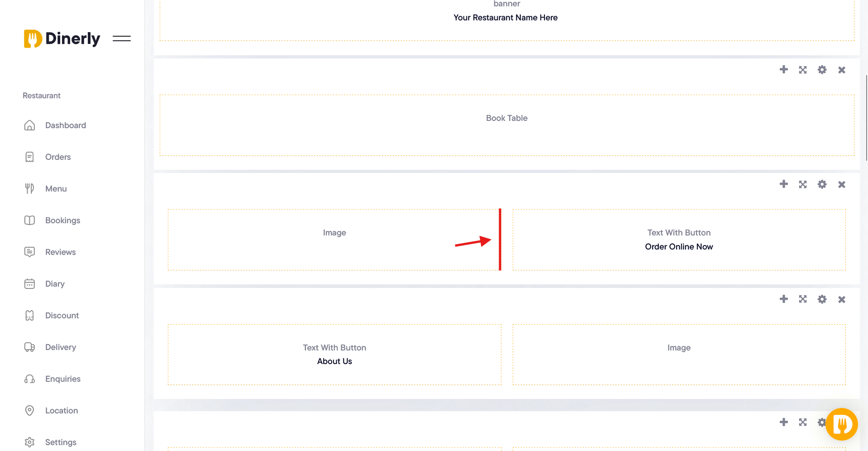868x451 pixels.
Task: Add block in About Us section
Action: (784, 299)
